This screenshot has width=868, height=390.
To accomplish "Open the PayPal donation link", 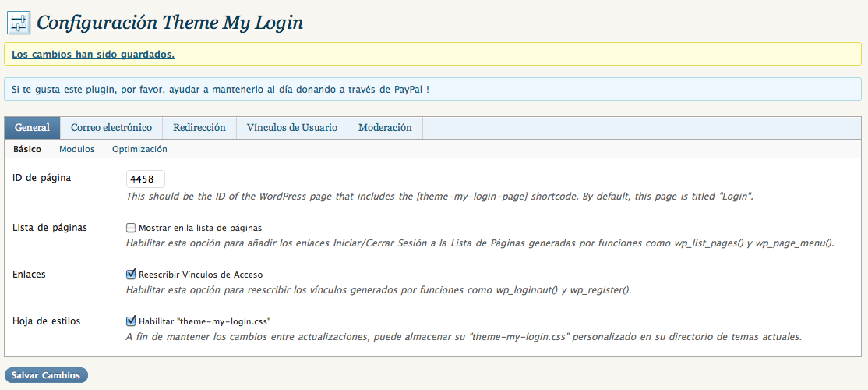I will pyautogui.click(x=221, y=90).
